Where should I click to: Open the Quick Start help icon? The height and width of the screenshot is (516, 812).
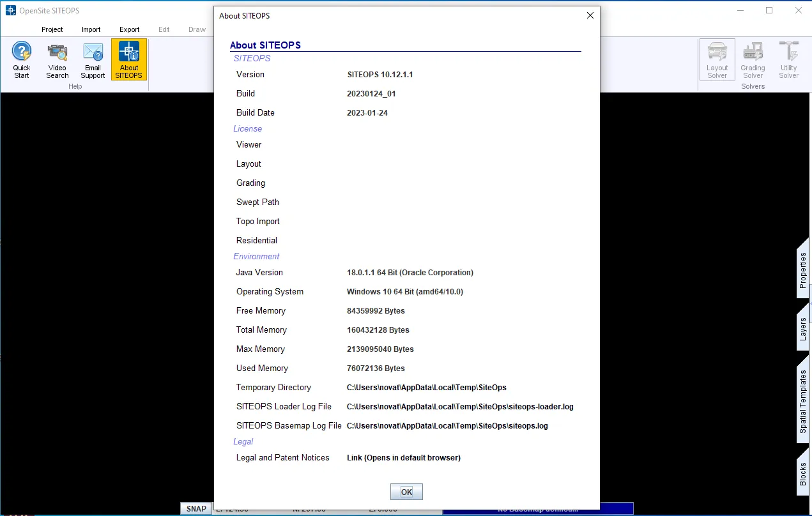click(x=22, y=60)
